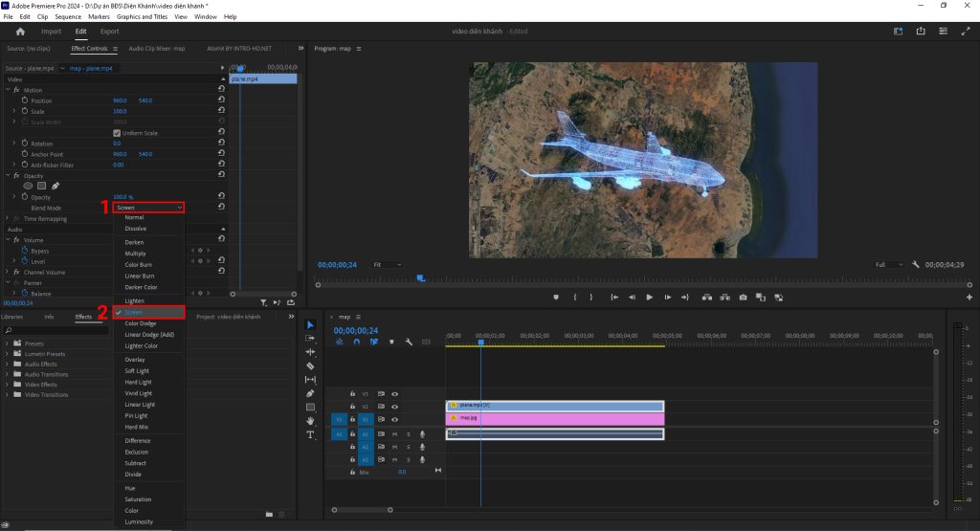
Task: Open the Sequence menu
Action: (x=68, y=17)
